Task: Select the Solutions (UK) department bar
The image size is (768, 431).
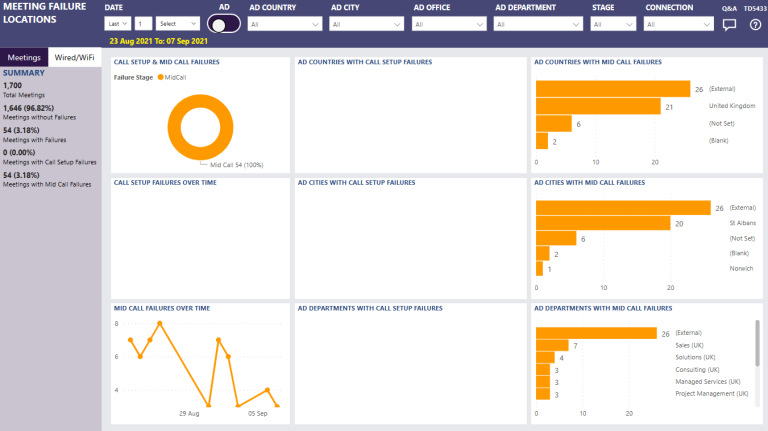Action: click(545, 358)
